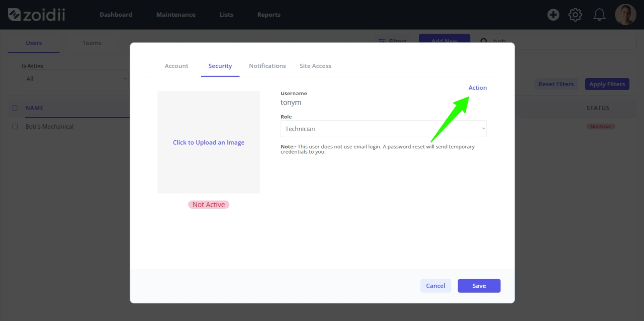
Task: Switch to the Account tab
Action: click(x=176, y=66)
